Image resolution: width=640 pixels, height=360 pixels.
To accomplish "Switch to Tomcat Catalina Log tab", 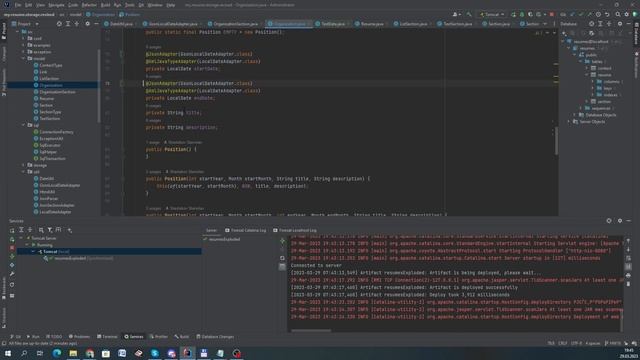I will (246, 231).
